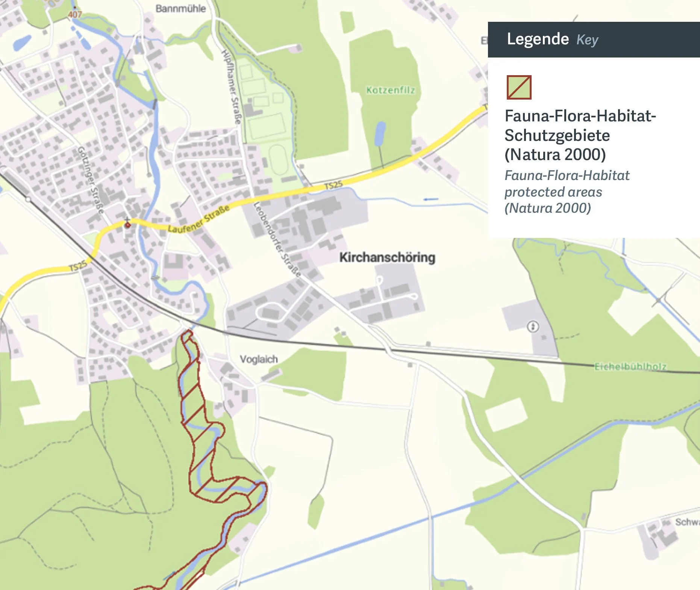The height and width of the screenshot is (590, 700).
Task: Click the Voglaich place label
Action: (259, 359)
